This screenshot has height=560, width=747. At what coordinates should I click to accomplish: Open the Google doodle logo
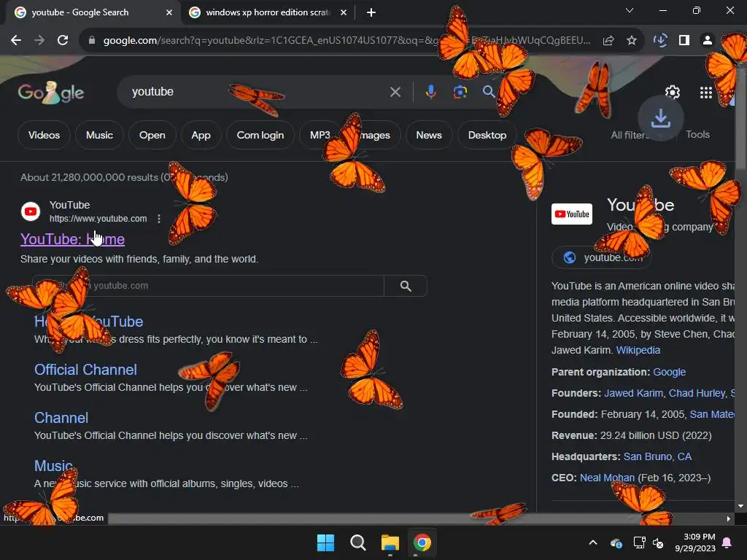51,93
